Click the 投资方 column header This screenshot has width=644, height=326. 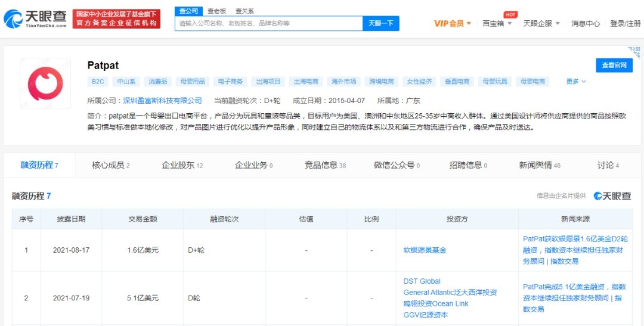coord(457,219)
